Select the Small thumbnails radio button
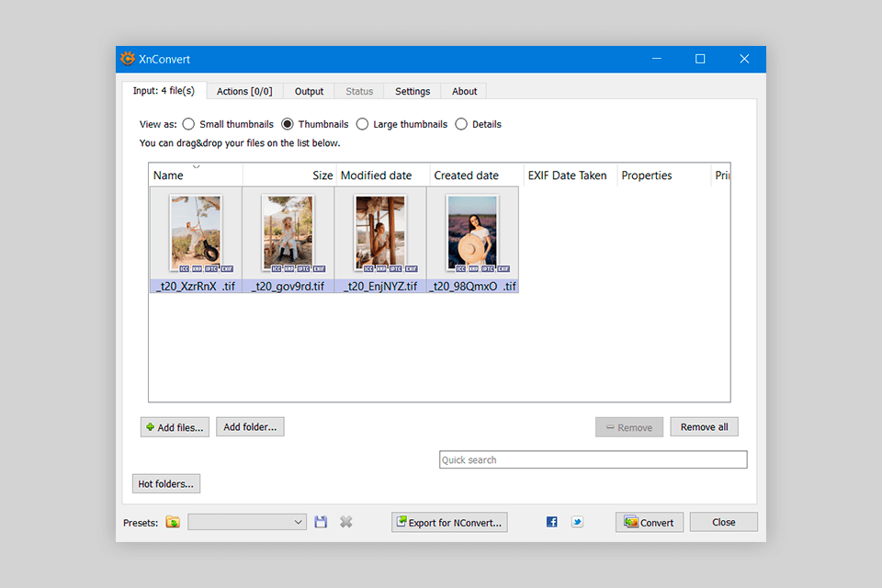This screenshot has height=588, width=882. tap(188, 124)
